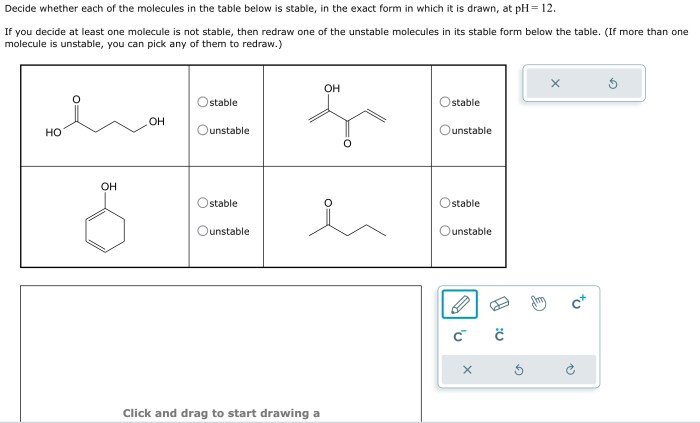Select the eraser tool
Screen dimensions: 700x423
pos(499,304)
